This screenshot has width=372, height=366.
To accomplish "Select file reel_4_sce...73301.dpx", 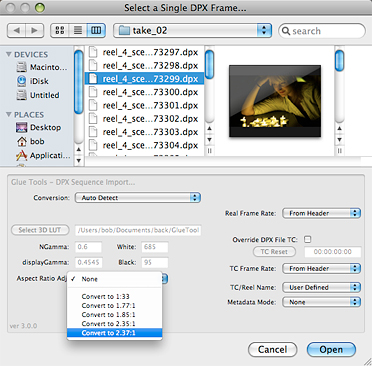I will [144, 105].
